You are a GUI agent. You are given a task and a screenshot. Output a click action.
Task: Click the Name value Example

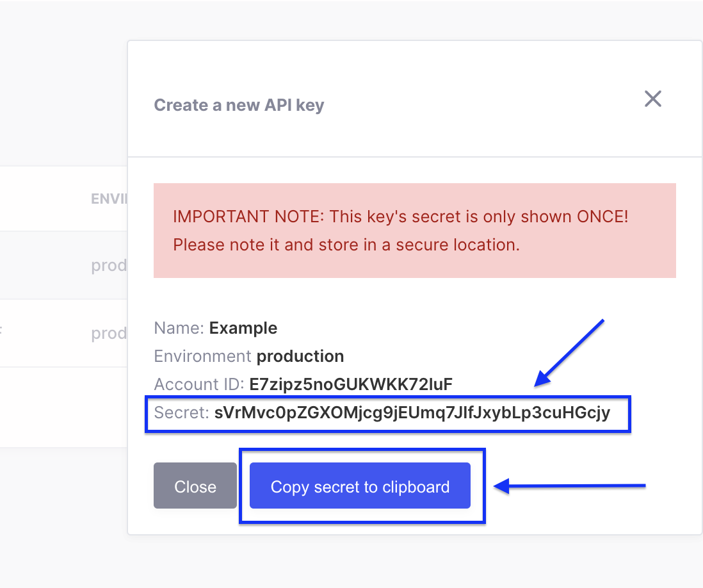tap(243, 328)
